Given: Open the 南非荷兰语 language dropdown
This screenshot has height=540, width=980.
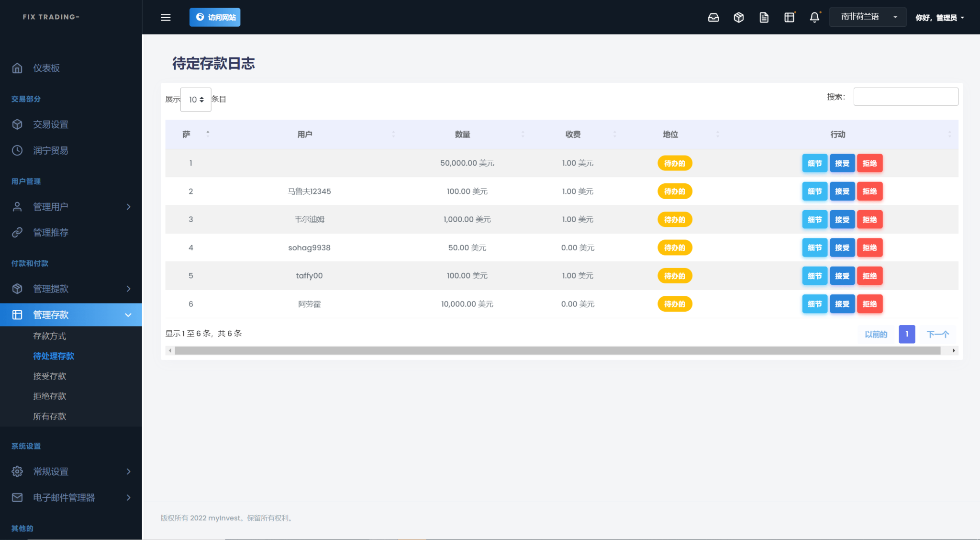Looking at the screenshot, I should click(x=868, y=17).
